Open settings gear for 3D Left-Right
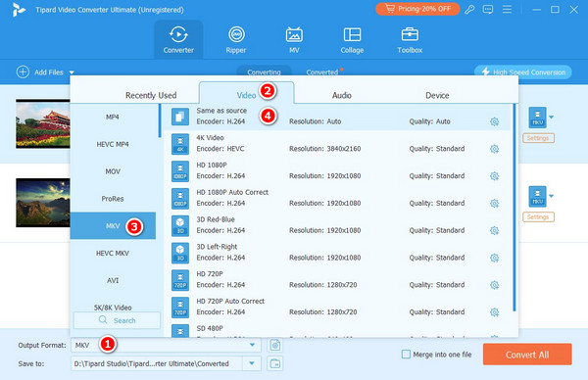Viewport: 588px width, 380px height. pyautogui.click(x=495, y=258)
